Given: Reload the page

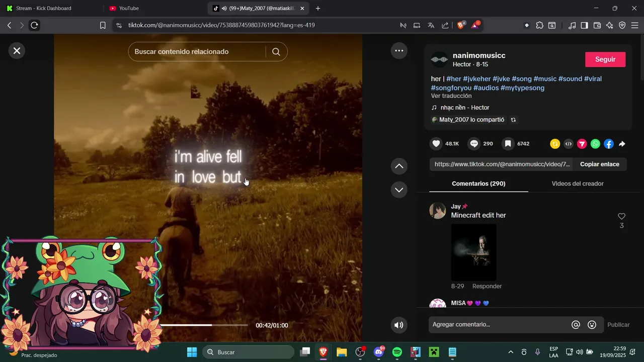Looking at the screenshot, I should tap(34, 25).
